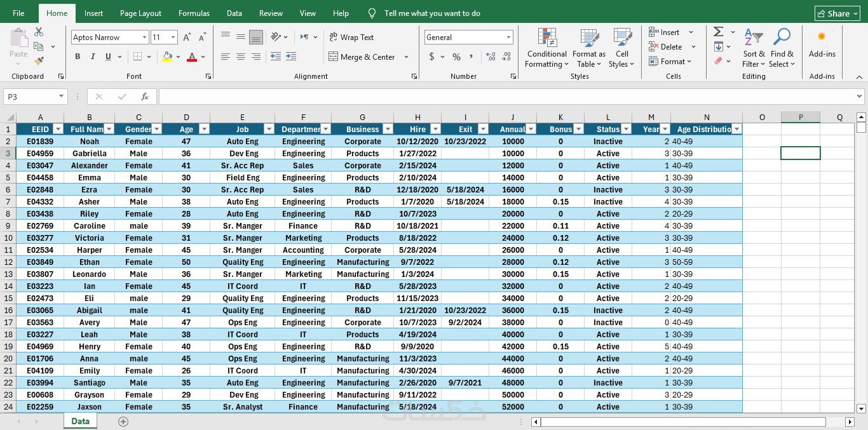Decrease indent
Image resolution: width=868 pixels, height=430 pixels.
pyautogui.click(x=276, y=57)
